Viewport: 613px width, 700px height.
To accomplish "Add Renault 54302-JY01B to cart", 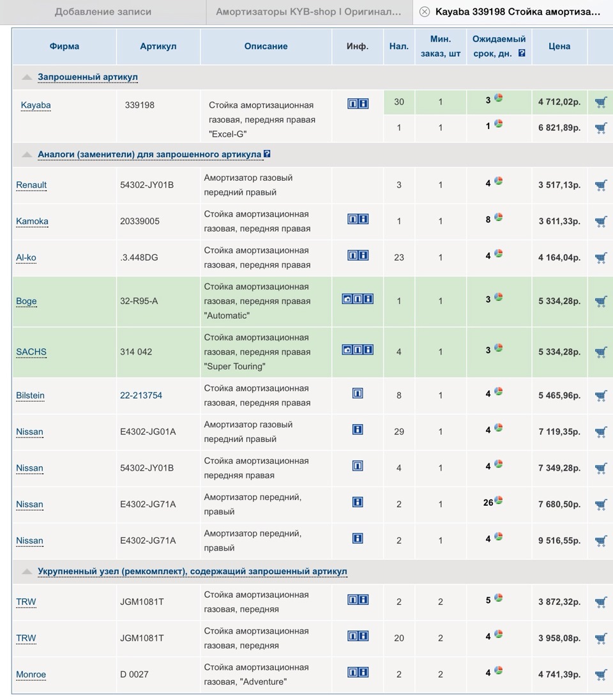I will [600, 185].
